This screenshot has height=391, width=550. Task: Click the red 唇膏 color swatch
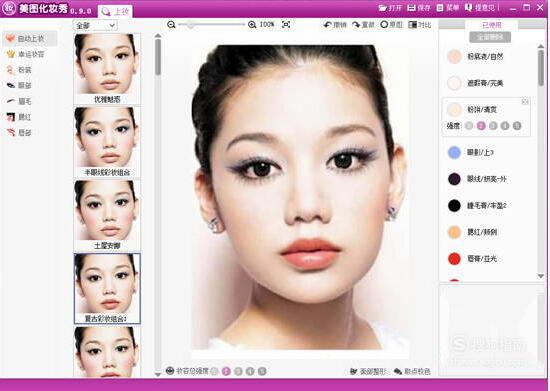click(454, 259)
